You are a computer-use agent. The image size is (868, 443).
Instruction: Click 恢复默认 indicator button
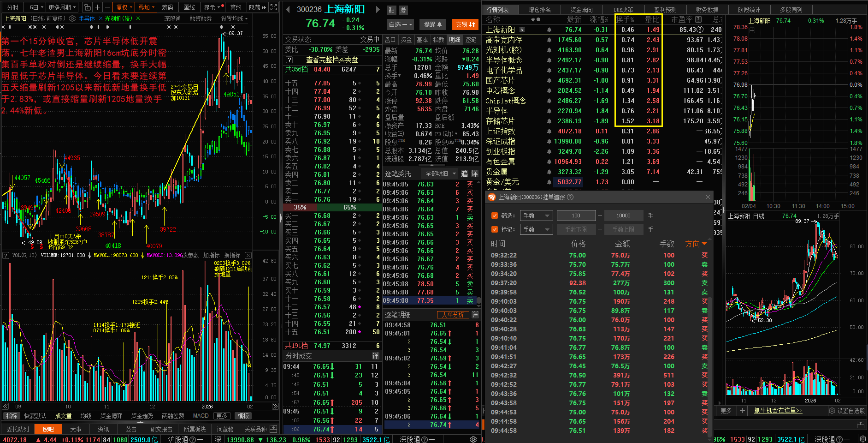35,416
